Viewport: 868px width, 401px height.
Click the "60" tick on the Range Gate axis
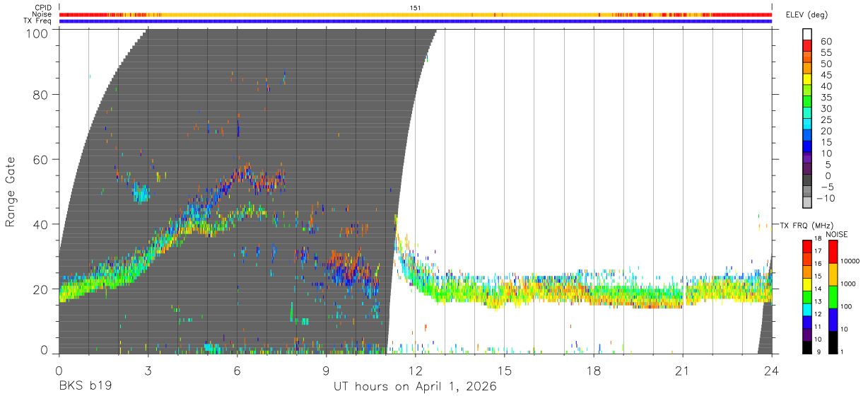point(42,159)
